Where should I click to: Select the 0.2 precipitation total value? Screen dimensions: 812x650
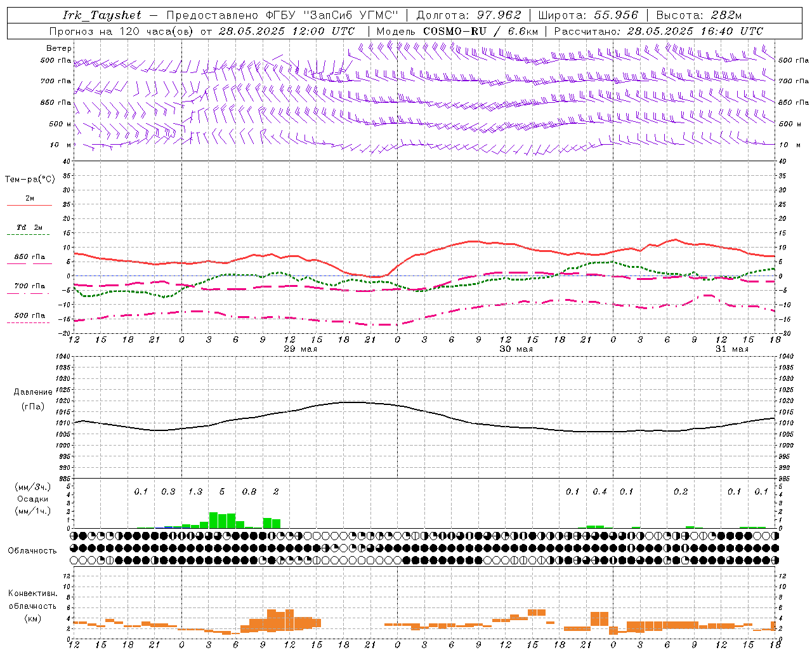click(681, 491)
